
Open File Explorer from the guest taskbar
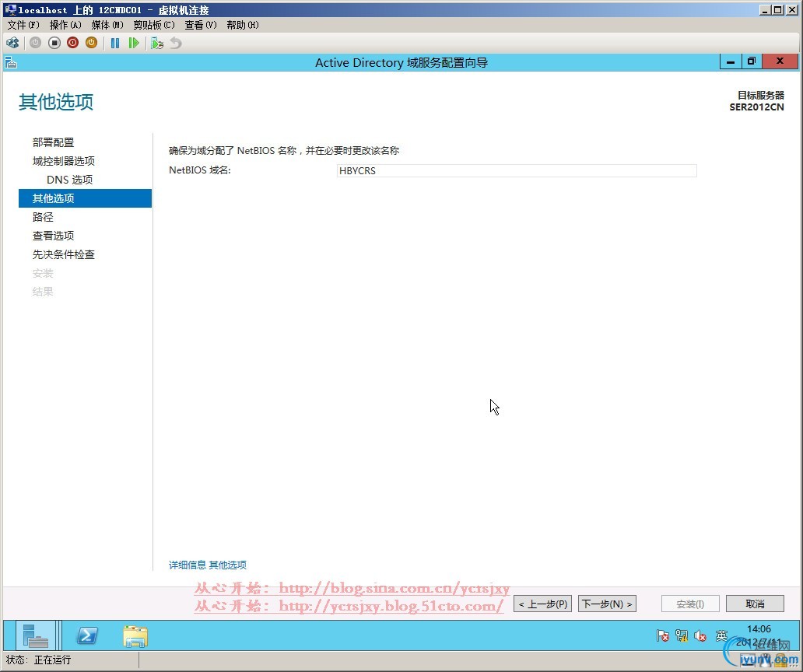coord(135,635)
